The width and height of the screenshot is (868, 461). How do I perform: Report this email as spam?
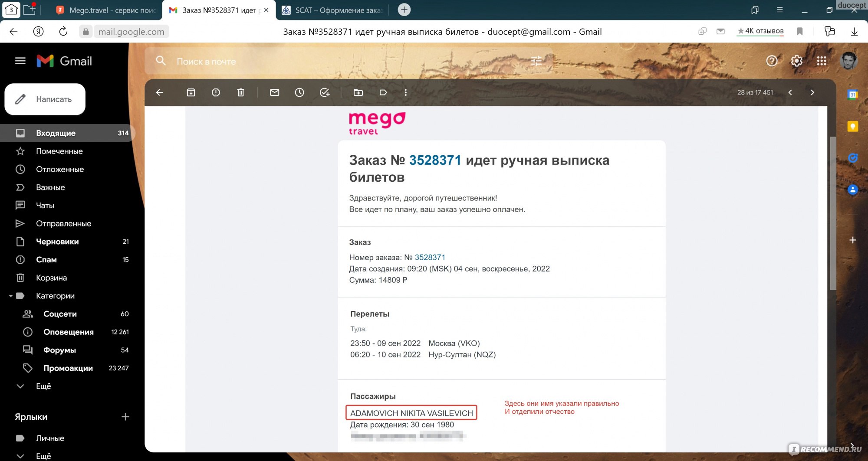pos(216,92)
